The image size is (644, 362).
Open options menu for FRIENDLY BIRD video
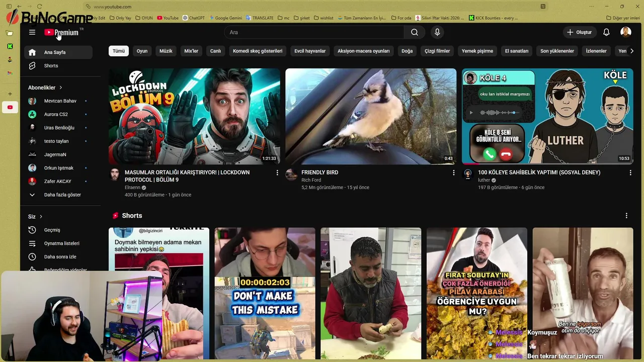coord(453,172)
